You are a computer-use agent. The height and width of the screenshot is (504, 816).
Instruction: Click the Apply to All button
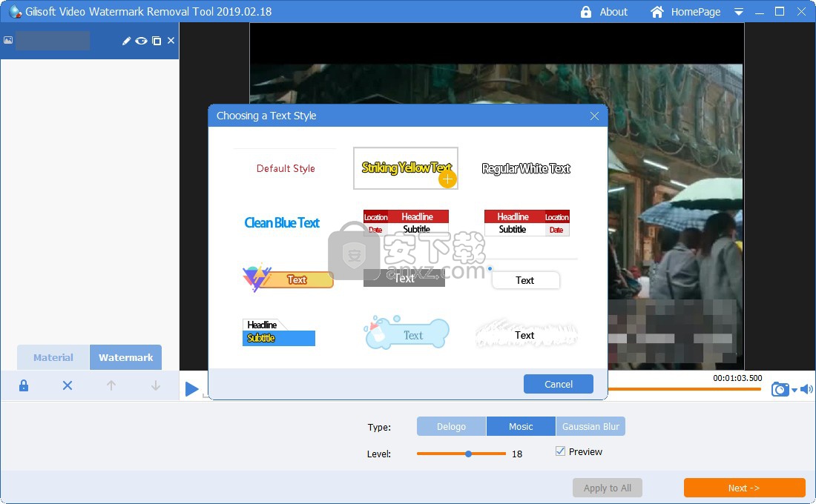click(608, 488)
